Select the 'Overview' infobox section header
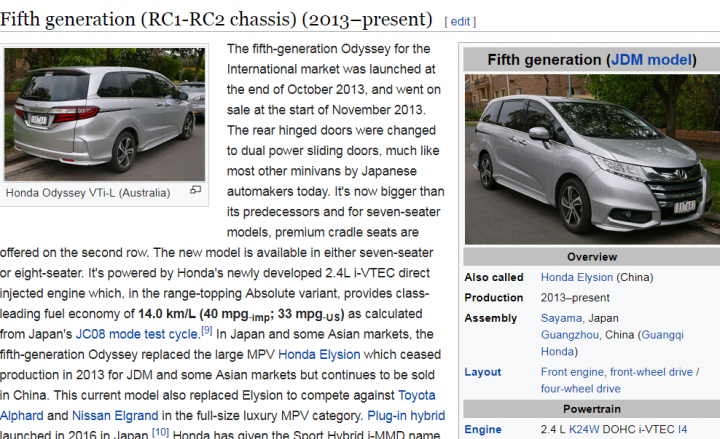 592,257
